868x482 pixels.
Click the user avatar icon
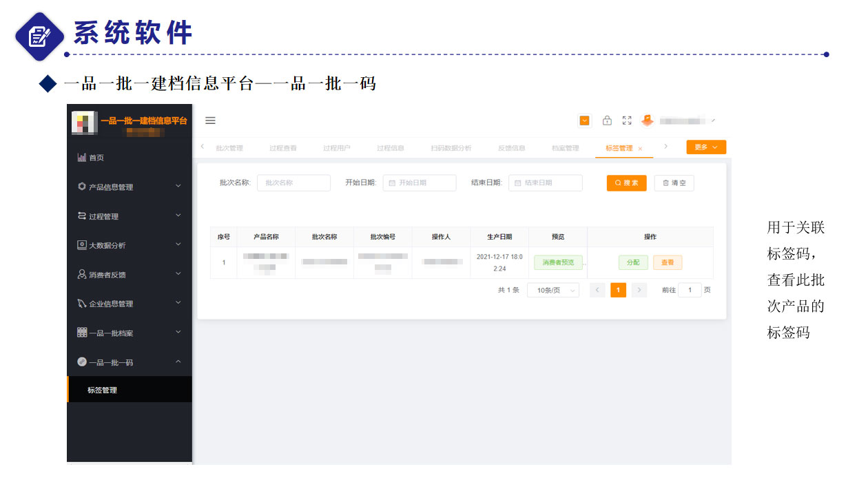pos(647,120)
